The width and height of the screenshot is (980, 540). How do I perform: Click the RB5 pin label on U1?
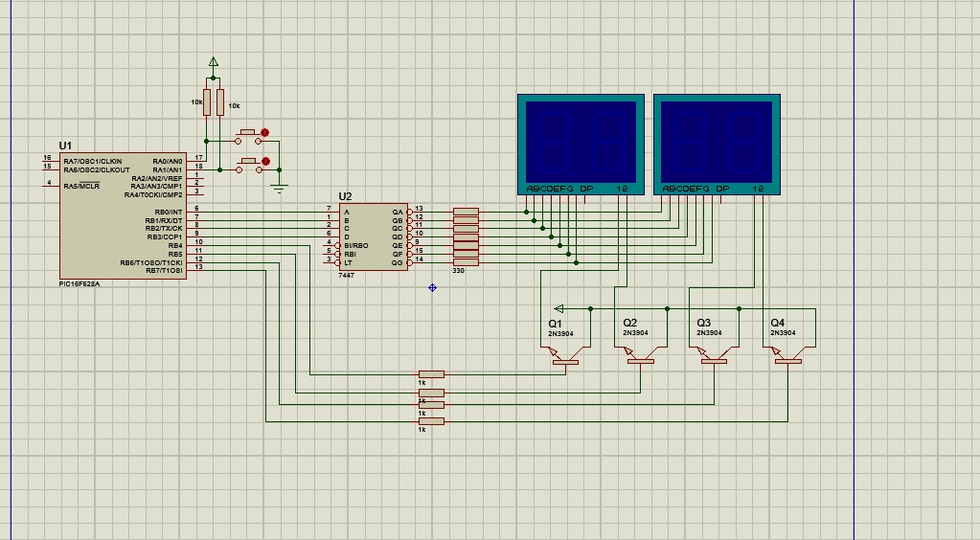tap(175, 255)
